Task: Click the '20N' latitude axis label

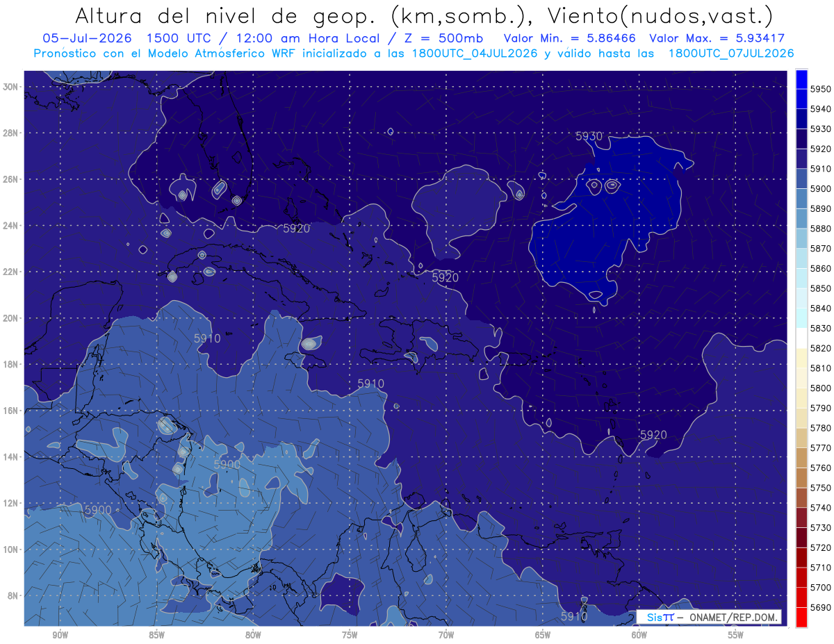Action: [x=10, y=318]
